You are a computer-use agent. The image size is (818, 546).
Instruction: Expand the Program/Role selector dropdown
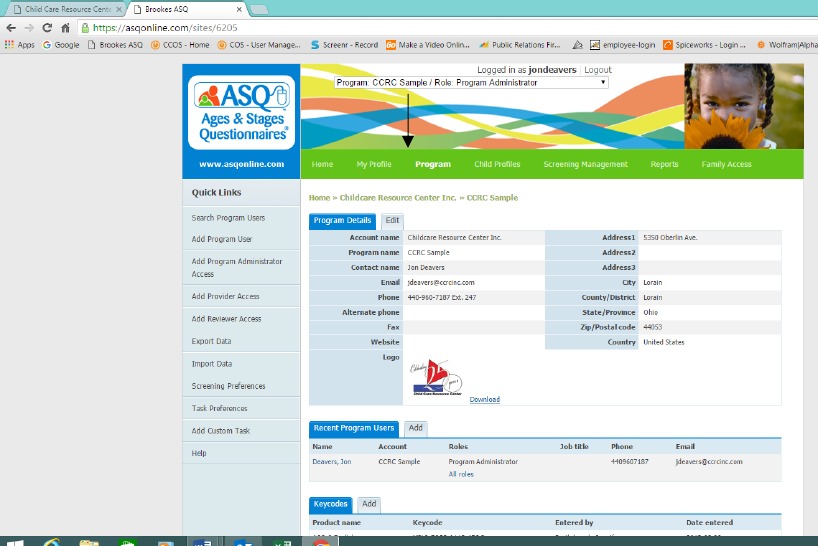click(x=471, y=82)
